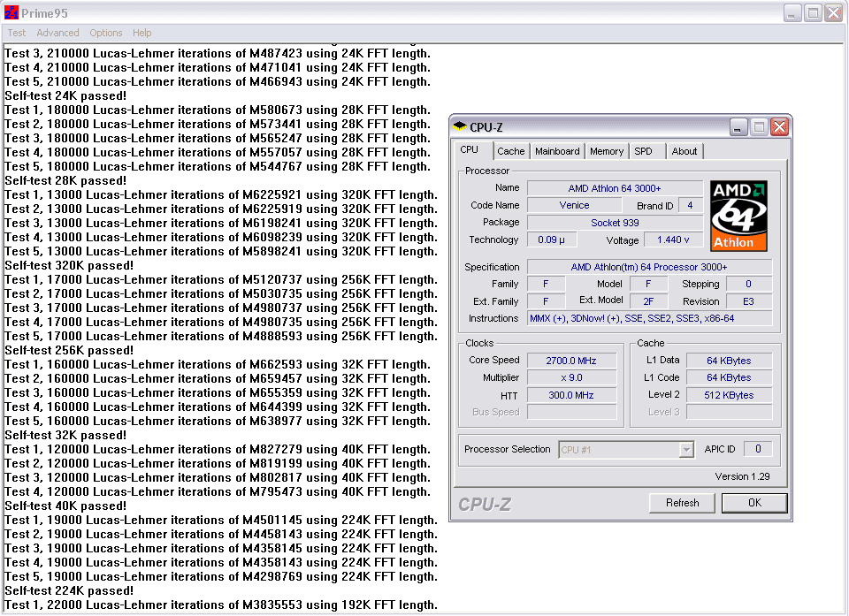The height and width of the screenshot is (616, 849).
Task: Click the Brand ID value 4
Action: coord(690,206)
